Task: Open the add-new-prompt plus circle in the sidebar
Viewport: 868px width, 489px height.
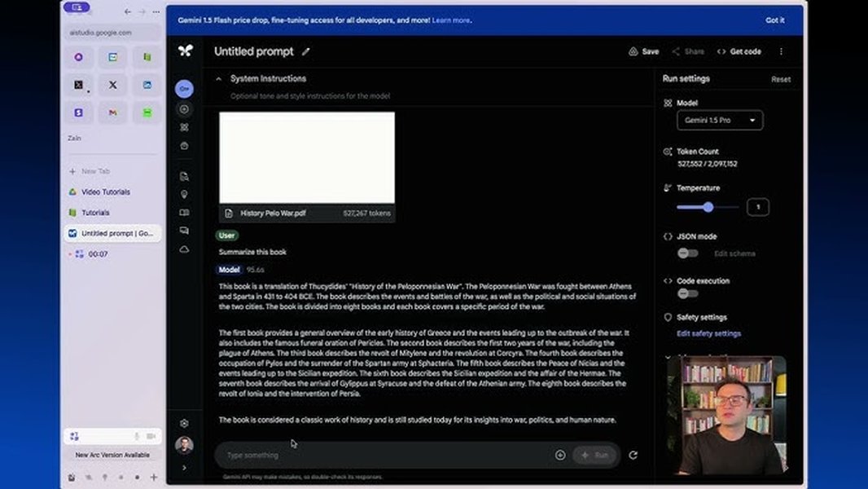Action: tap(184, 109)
